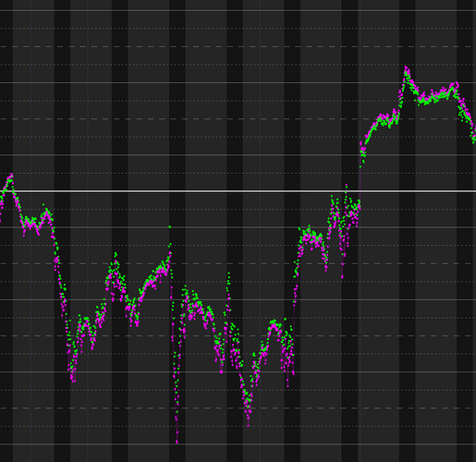Click the first major magenta trough after the initial decline
This screenshot has width=476, height=462.
click(73, 382)
